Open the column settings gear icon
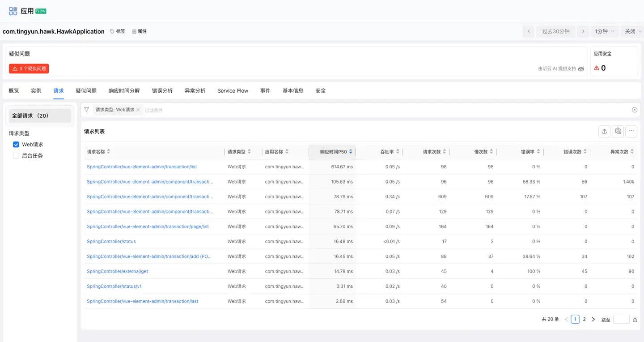The image size is (644, 342). [x=618, y=131]
